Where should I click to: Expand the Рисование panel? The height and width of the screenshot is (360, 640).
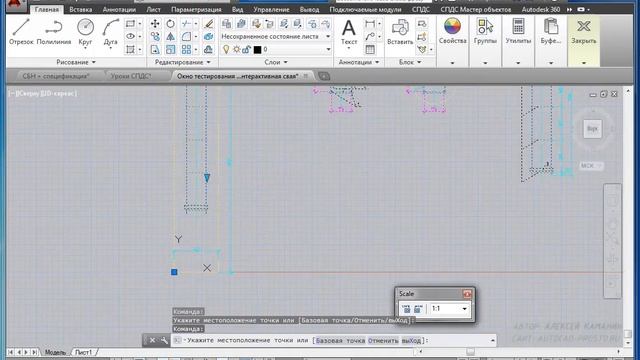[76, 62]
